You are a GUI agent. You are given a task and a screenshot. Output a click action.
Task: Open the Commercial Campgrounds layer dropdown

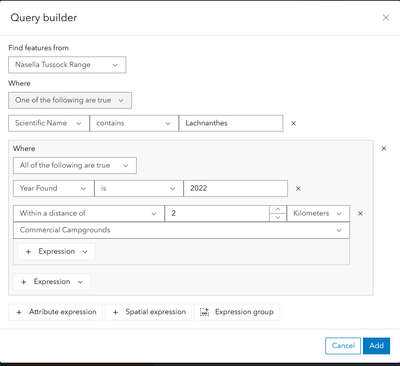[181, 230]
